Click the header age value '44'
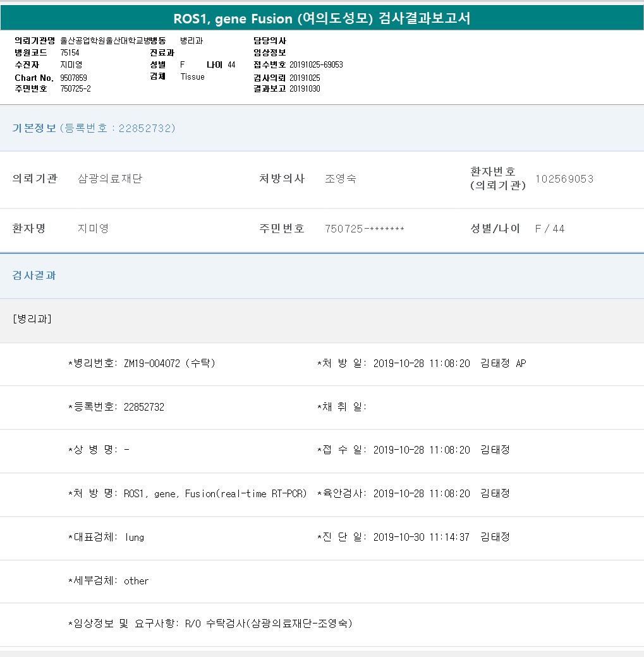 231,64
